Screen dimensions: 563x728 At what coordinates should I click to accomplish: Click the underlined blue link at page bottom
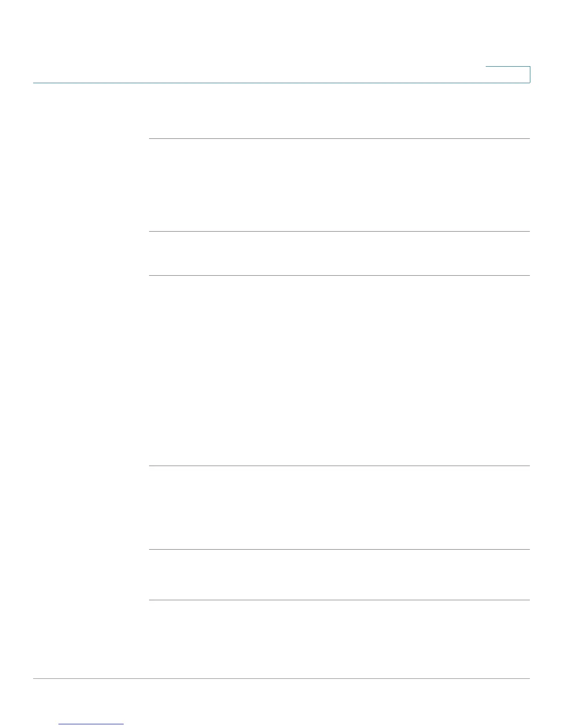tap(91, 724)
